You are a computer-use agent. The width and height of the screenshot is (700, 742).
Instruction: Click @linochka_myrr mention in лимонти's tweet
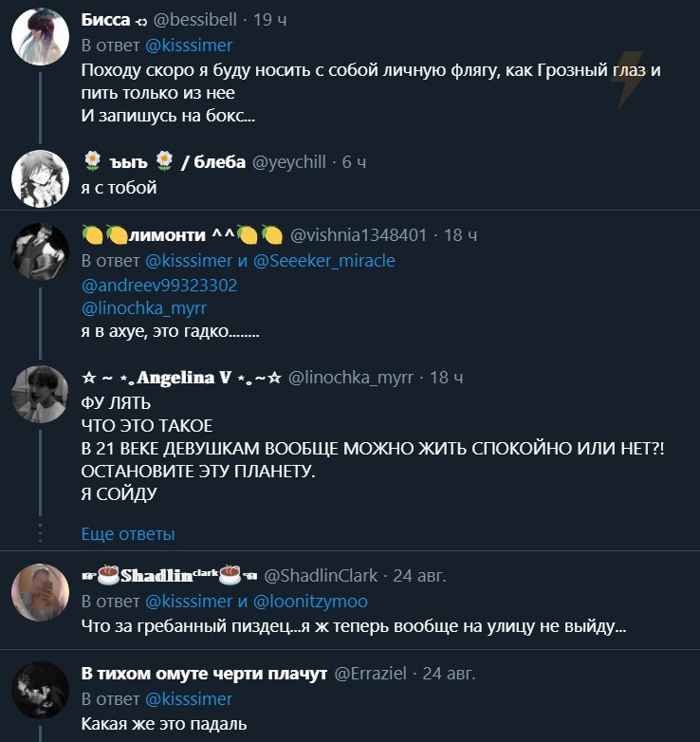(x=144, y=308)
